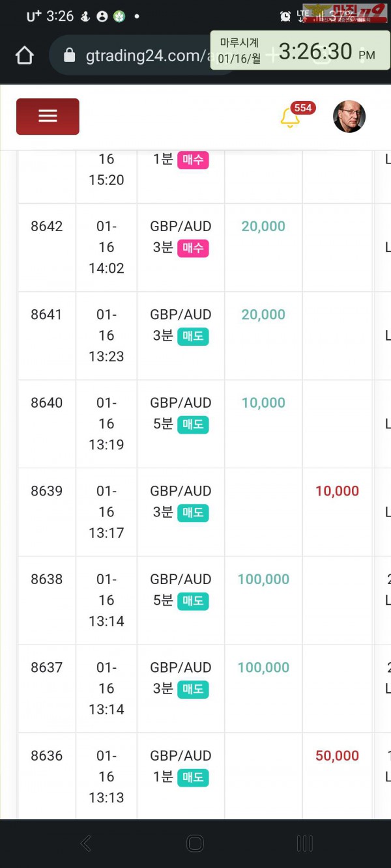This screenshot has width=391, height=868.
Task: Tap the browser home icon
Action: click(25, 55)
